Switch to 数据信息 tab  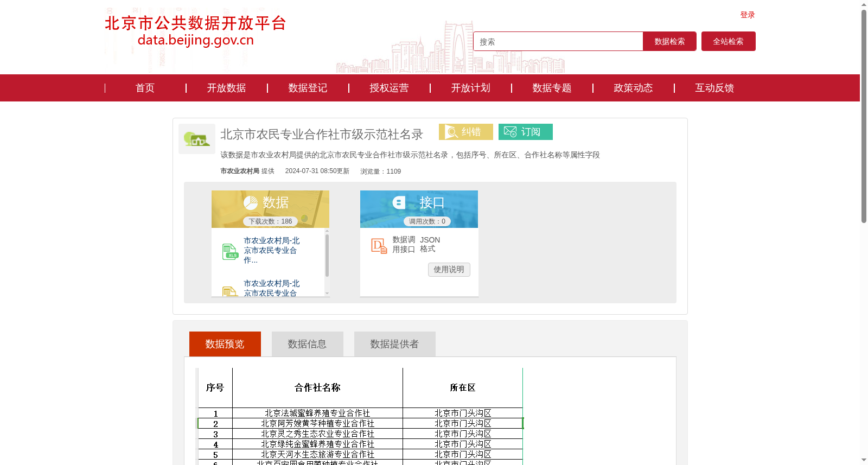[x=308, y=344]
